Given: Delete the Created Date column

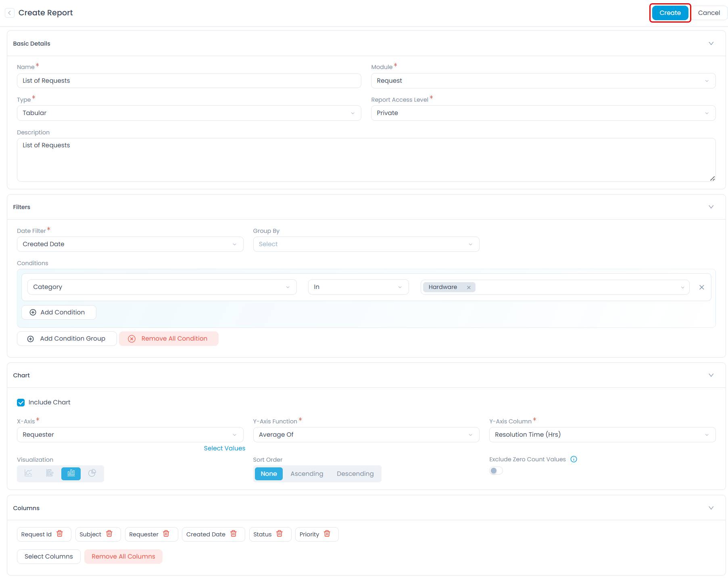Looking at the screenshot, I should point(234,534).
